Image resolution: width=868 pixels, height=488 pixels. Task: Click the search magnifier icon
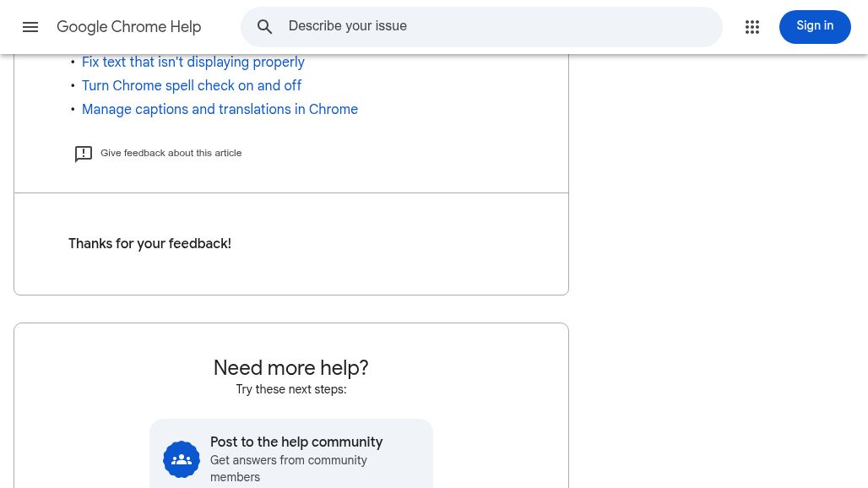[x=264, y=27]
